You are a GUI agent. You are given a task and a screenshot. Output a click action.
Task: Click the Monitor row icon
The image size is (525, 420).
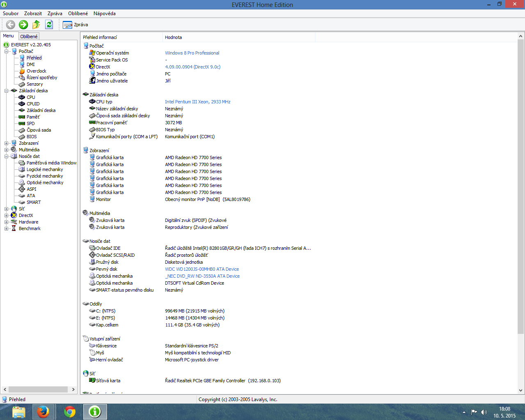[x=92, y=199]
